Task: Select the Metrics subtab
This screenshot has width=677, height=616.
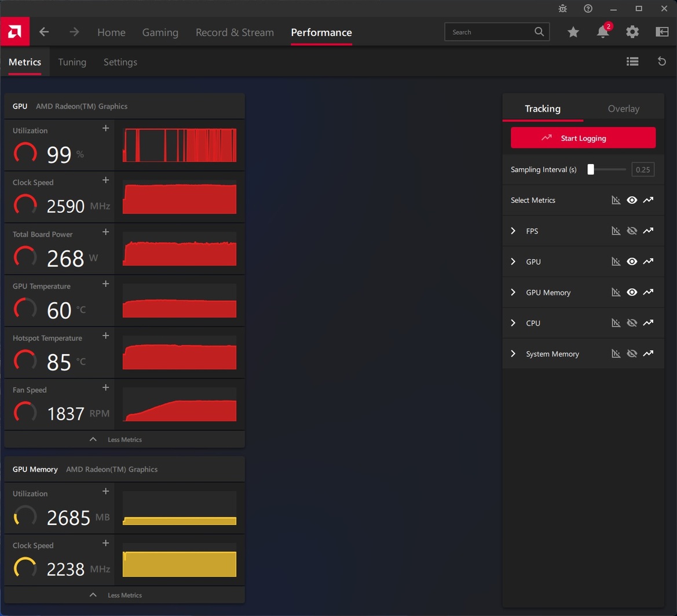Action: (x=24, y=62)
